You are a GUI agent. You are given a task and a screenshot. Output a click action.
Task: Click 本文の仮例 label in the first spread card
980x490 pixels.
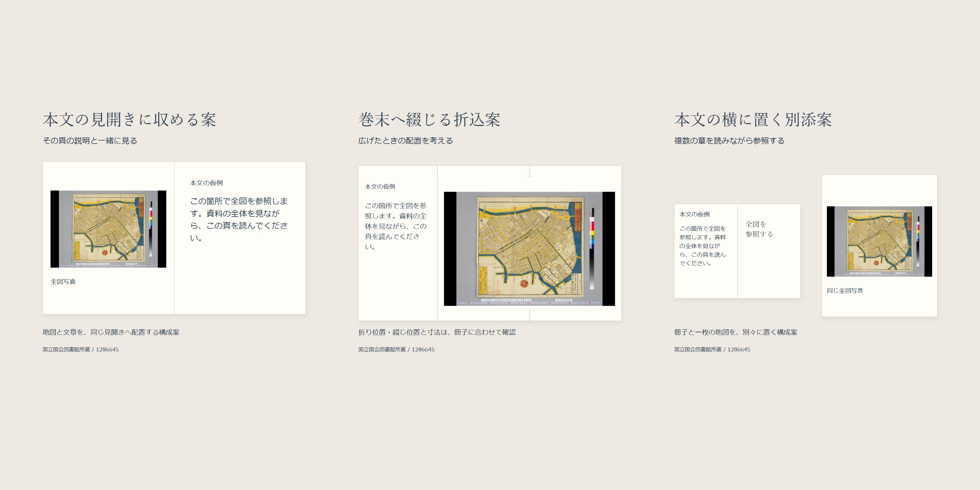pyautogui.click(x=206, y=183)
